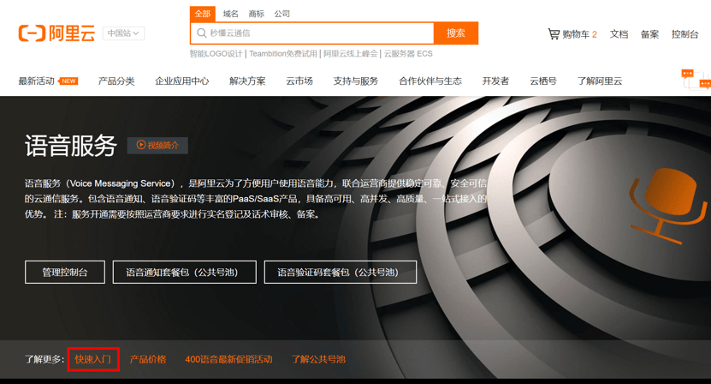Open the 产品分类 menu
This screenshot has height=384, width=711.
coord(116,81)
